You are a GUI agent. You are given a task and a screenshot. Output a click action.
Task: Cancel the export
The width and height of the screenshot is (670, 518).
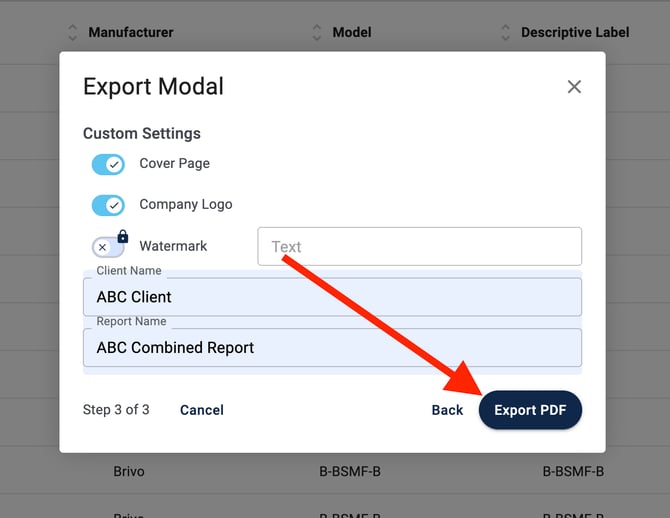tap(202, 410)
